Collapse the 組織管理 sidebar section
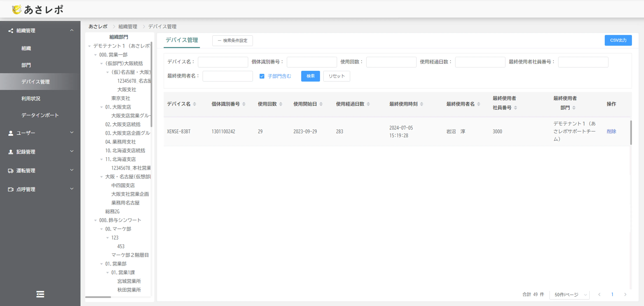Image resolution: width=644 pixels, height=306 pixels. (x=72, y=30)
